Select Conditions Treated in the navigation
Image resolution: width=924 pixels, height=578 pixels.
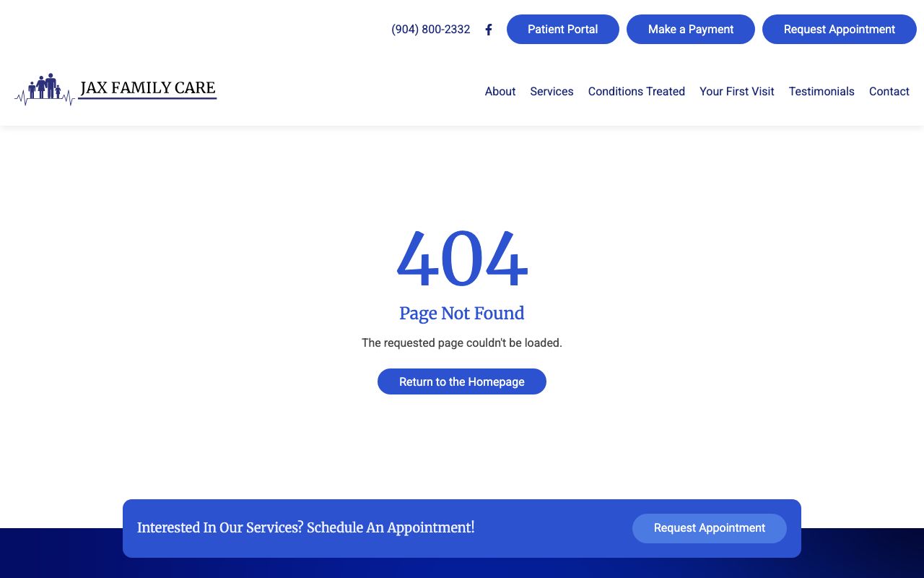tap(636, 91)
